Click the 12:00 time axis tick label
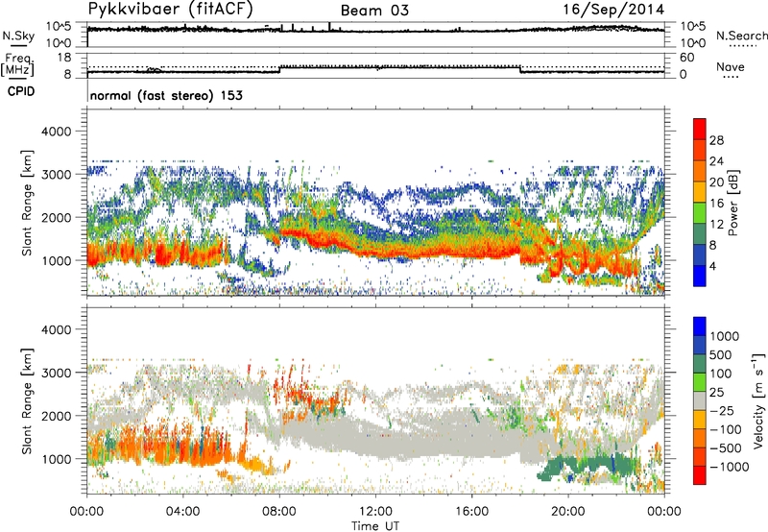 [x=375, y=512]
